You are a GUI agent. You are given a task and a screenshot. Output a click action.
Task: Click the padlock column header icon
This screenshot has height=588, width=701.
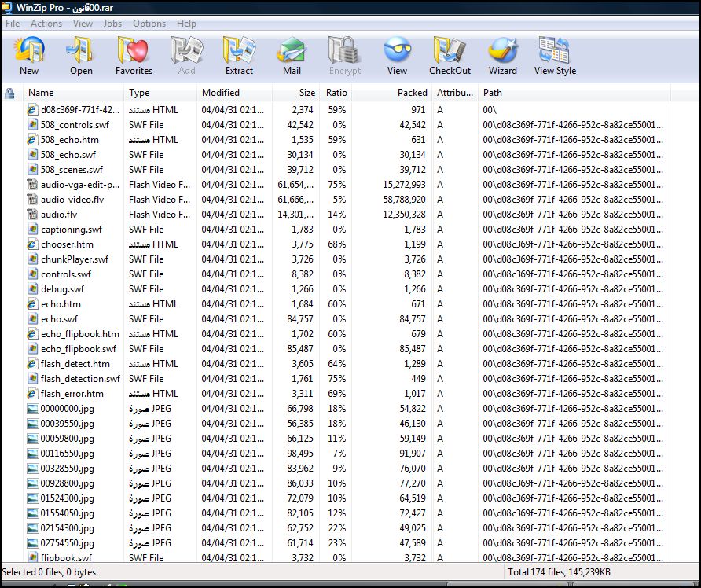(9, 94)
